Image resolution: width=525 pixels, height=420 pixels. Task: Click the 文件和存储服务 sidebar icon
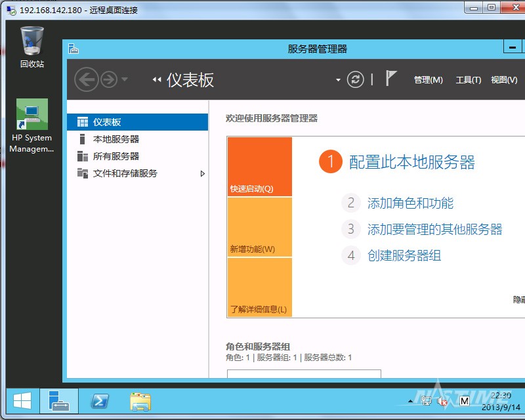pos(83,173)
